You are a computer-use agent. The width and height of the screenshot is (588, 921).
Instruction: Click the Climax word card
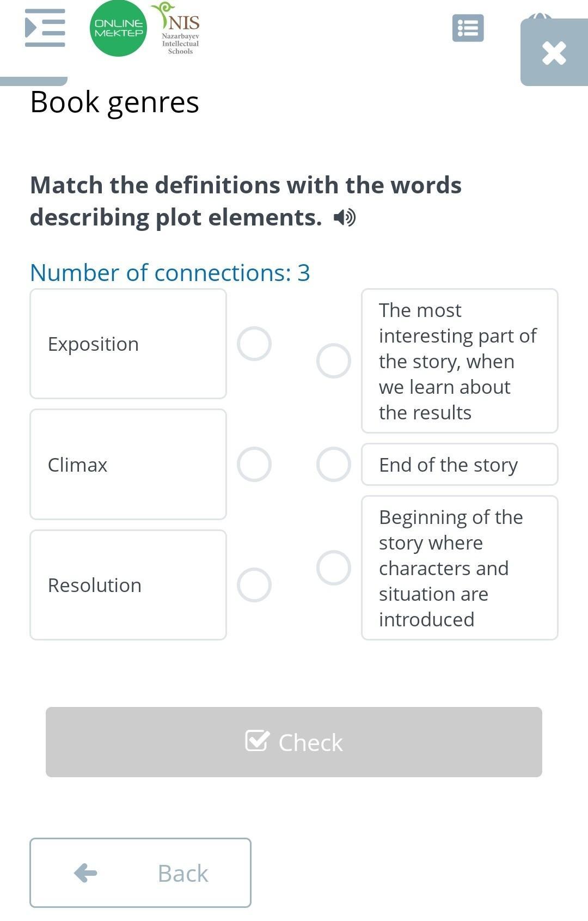click(x=128, y=465)
